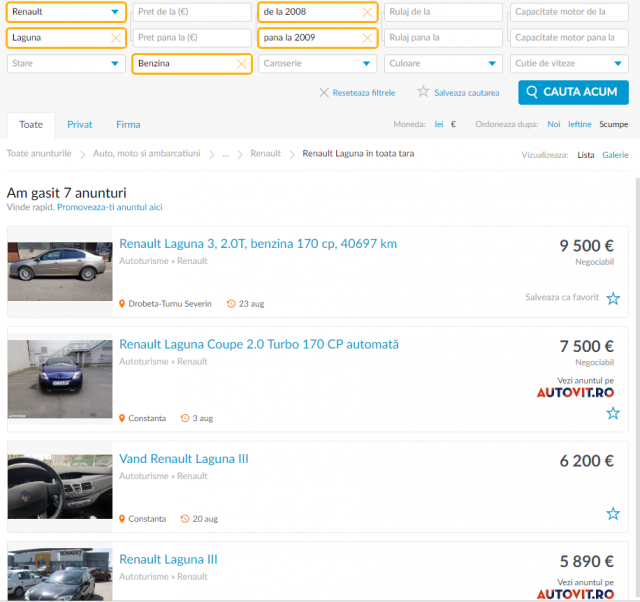The image size is (640, 602).
Task: Save the 9 500 € Laguna 3 as favorite
Action: coord(613,298)
